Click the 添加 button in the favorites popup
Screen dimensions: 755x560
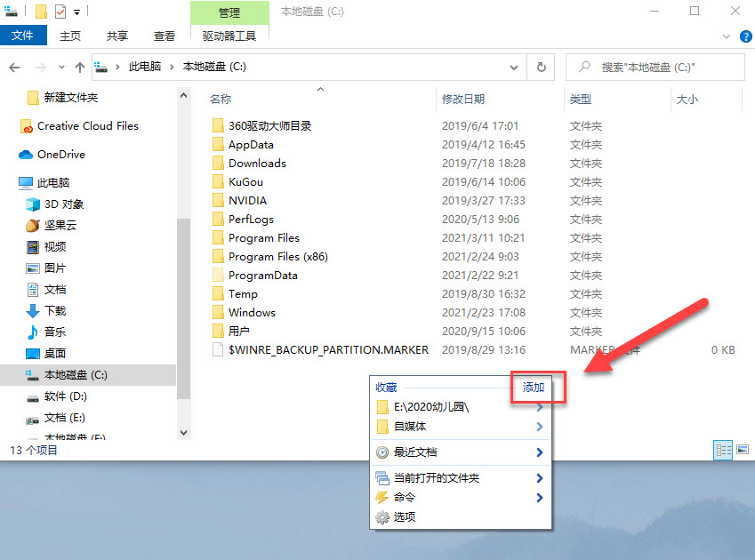coord(534,388)
